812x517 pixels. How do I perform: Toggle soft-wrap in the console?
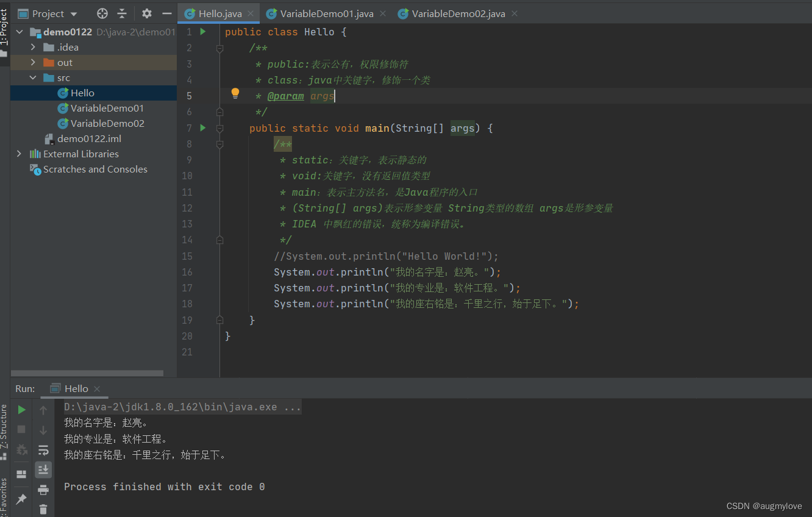coord(43,450)
